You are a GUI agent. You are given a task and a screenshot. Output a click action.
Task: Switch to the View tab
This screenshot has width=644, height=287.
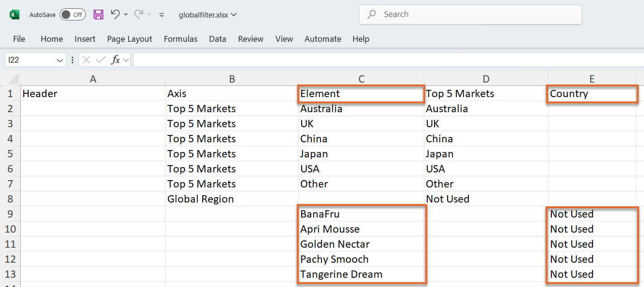point(284,39)
